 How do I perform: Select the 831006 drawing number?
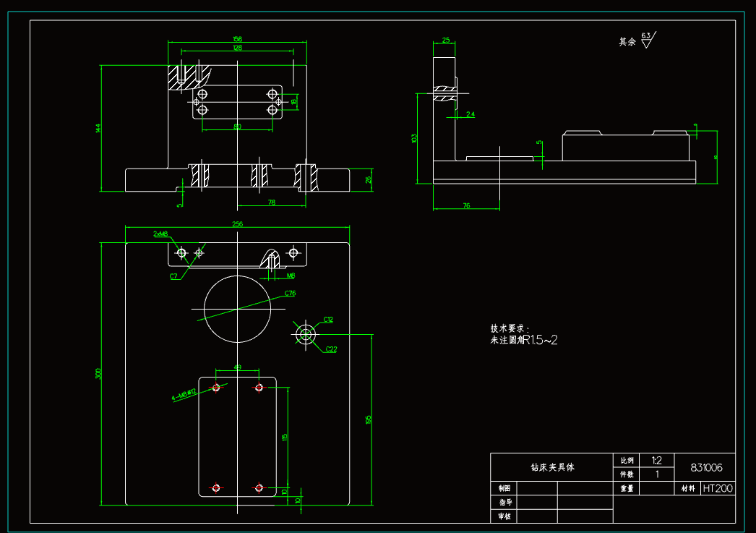pyautogui.click(x=706, y=467)
